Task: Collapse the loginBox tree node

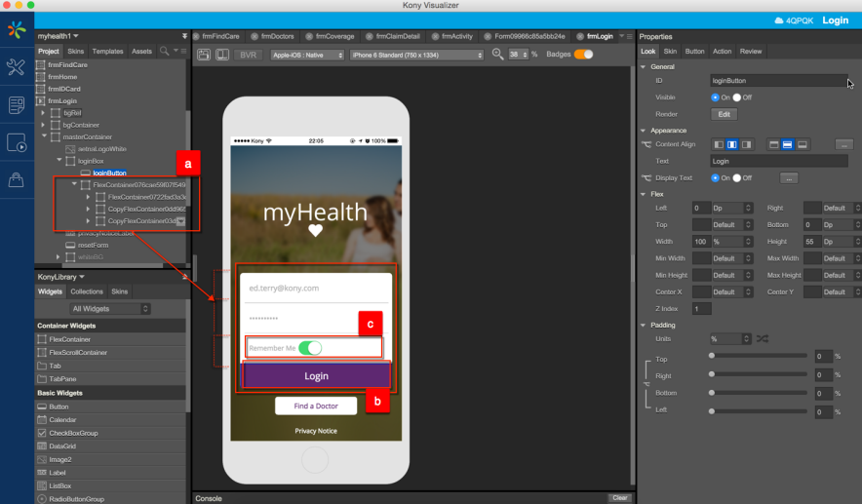Action: 59,161
